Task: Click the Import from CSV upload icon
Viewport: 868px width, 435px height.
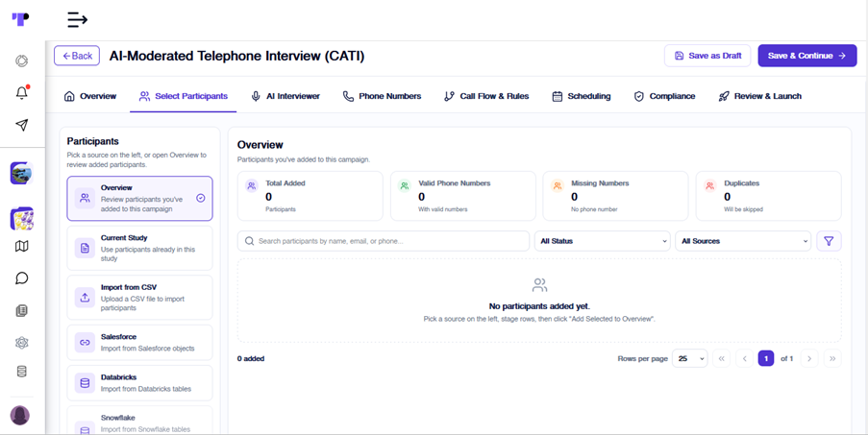Action: [x=85, y=298]
